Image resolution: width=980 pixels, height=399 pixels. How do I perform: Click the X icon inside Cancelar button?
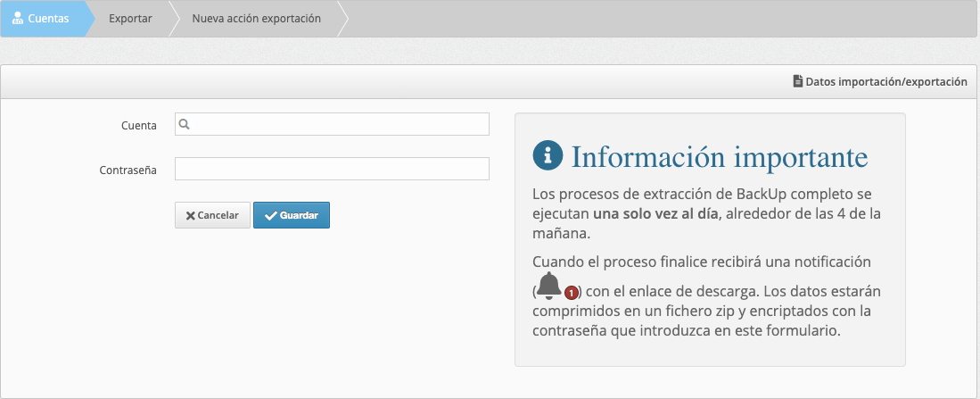tap(190, 215)
